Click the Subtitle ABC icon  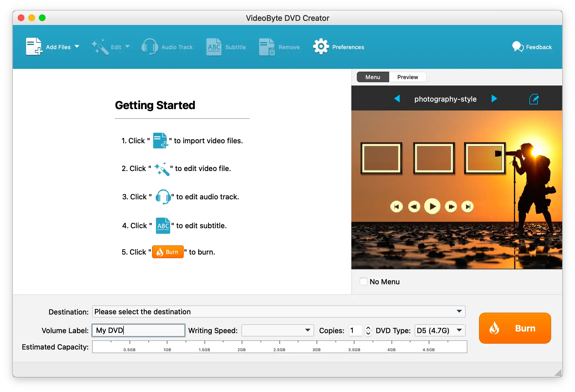[214, 47]
